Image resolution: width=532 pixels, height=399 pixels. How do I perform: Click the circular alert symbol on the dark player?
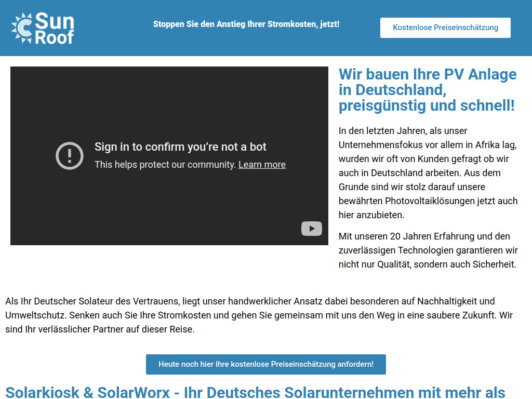69,155
